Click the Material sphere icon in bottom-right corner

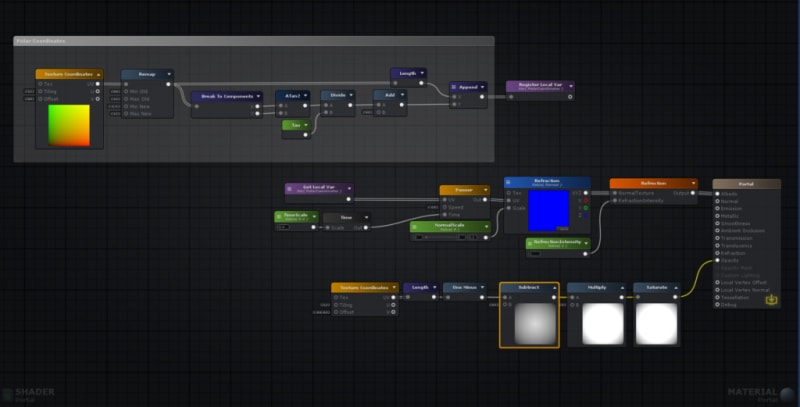[x=789, y=394]
